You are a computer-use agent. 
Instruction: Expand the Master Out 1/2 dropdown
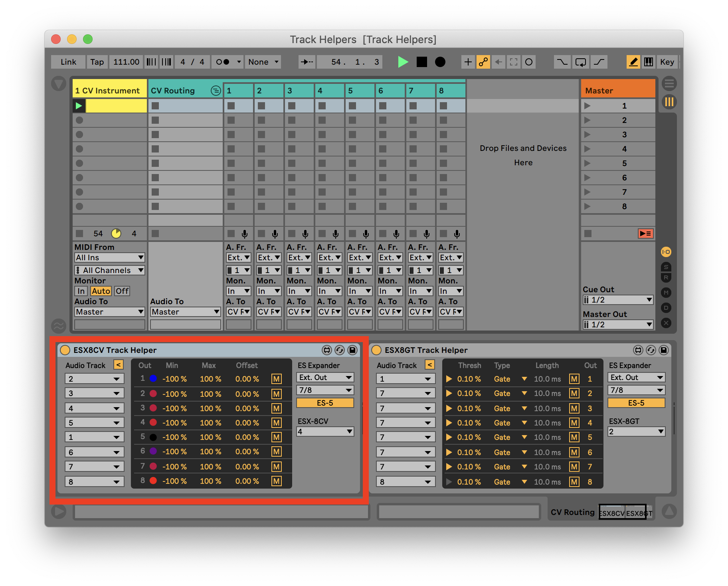coord(617,325)
